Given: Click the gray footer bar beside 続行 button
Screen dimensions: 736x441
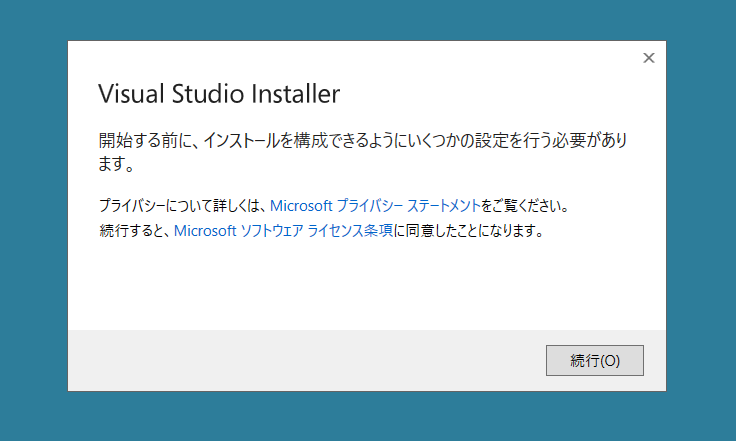Looking at the screenshot, I should 305,360.
